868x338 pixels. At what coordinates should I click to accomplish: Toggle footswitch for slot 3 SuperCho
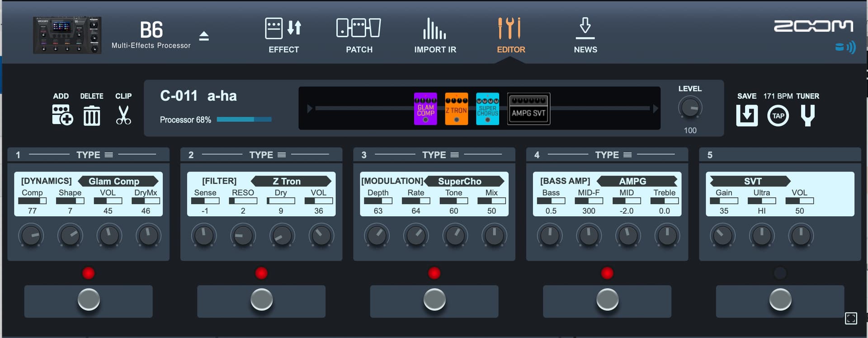(434, 300)
